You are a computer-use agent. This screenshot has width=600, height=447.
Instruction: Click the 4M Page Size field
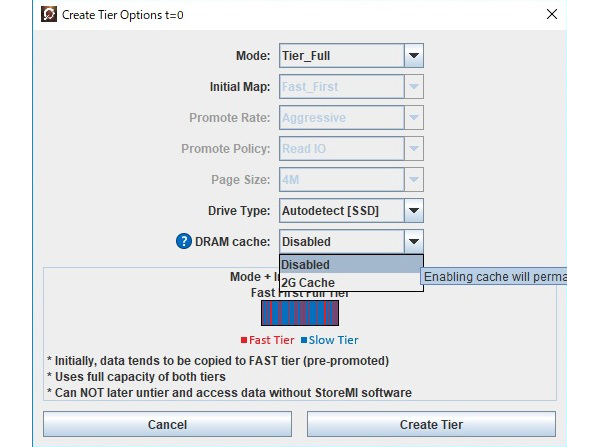pyautogui.click(x=342, y=179)
